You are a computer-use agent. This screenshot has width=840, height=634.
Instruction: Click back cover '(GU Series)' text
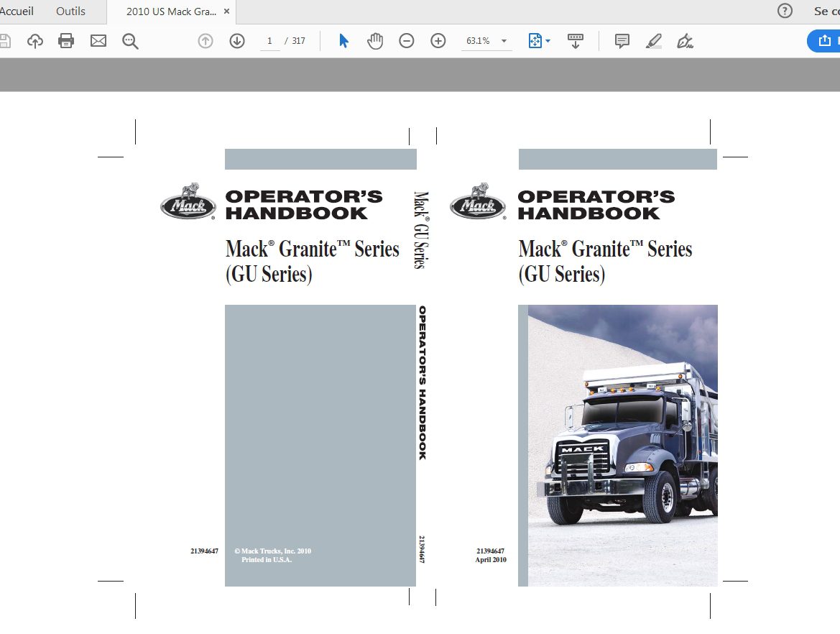[269, 274]
